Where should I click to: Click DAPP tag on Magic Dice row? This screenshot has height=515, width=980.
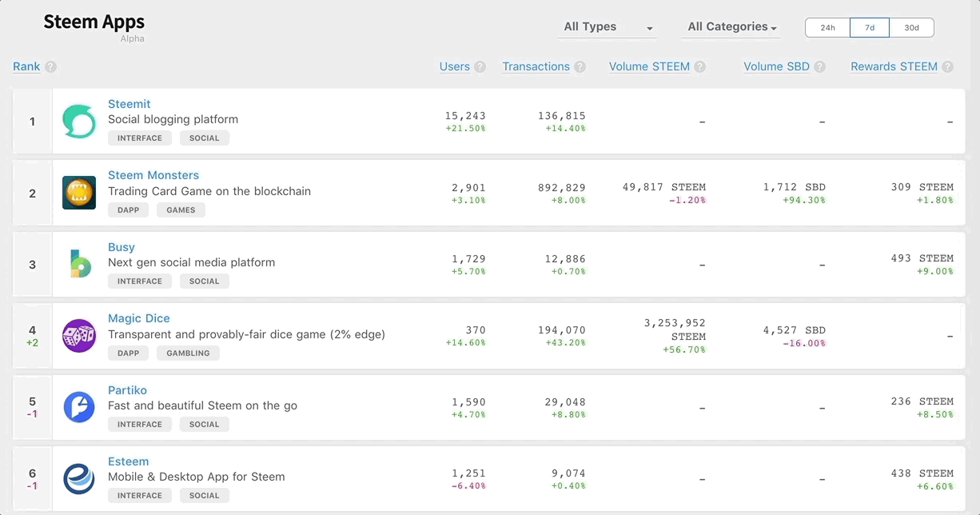click(128, 353)
